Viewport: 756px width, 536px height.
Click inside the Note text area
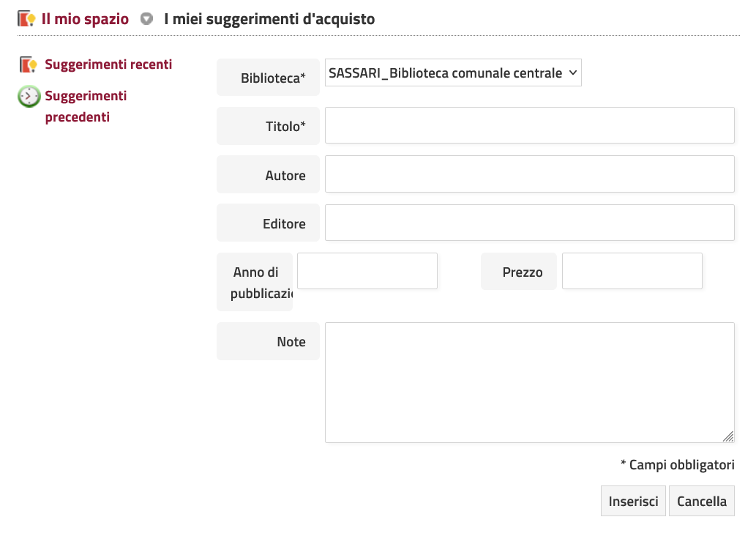click(529, 381)
